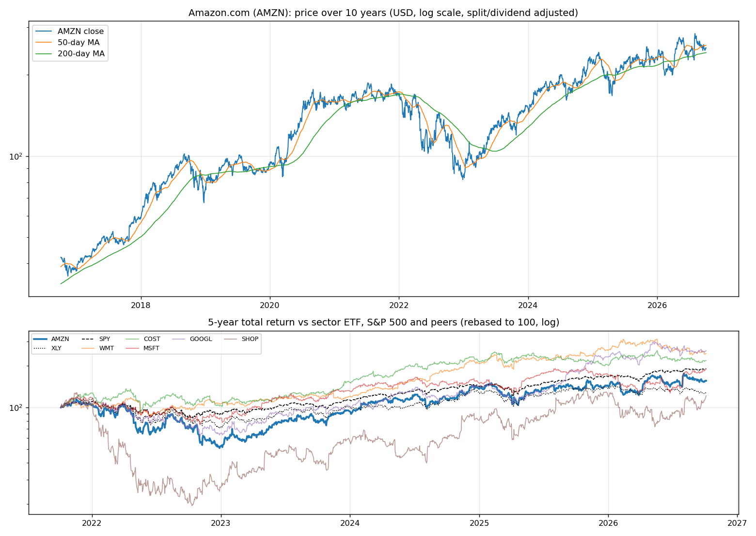Select the "COST" legend entry

pos(152,339)
